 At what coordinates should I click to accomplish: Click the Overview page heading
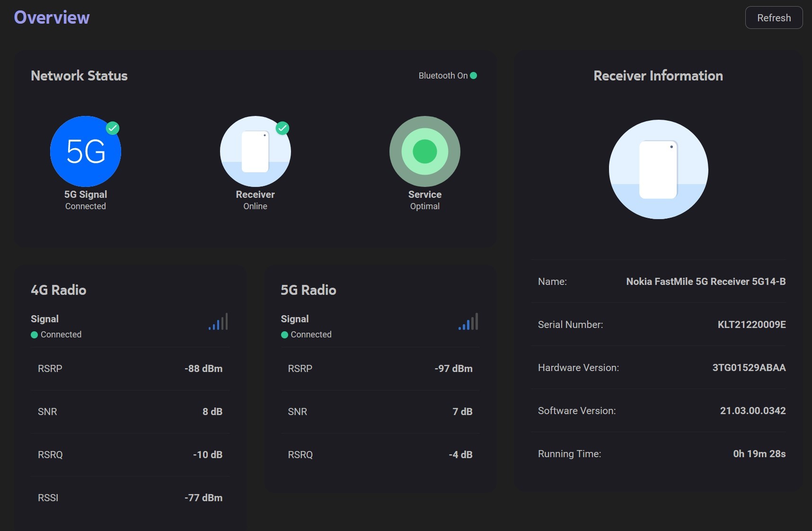pos(52,18)
